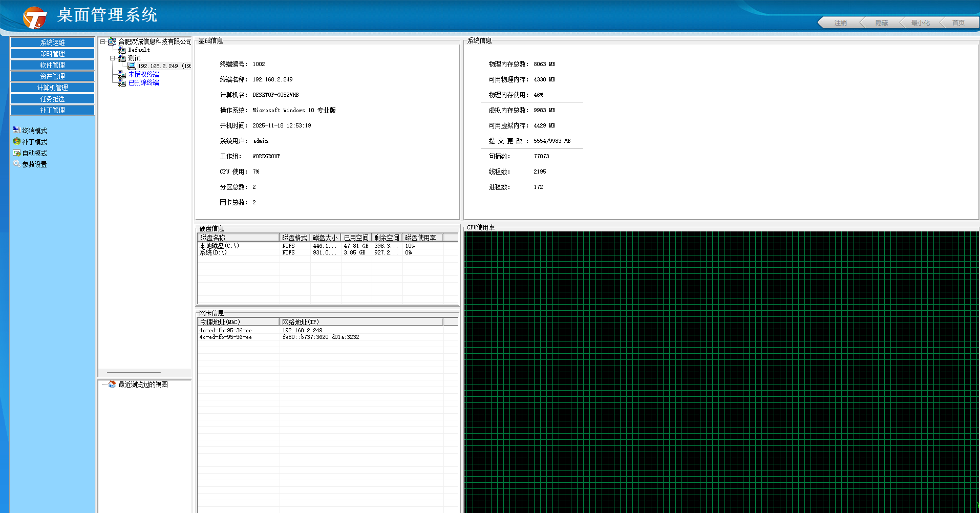The width and height of the screenshot is (980, 513).
Task: Click the computer icon for terminal 192.168.2.249
Action: coord(132,66)
